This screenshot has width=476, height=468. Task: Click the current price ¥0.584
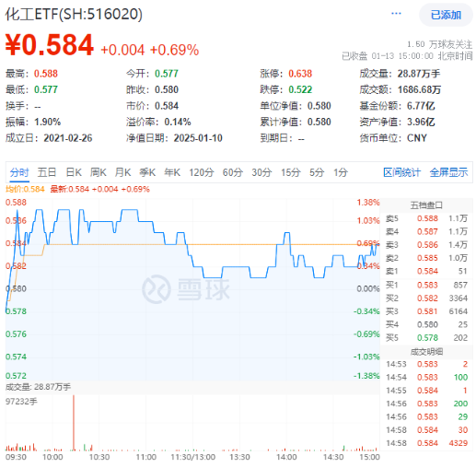pos(50,45)
